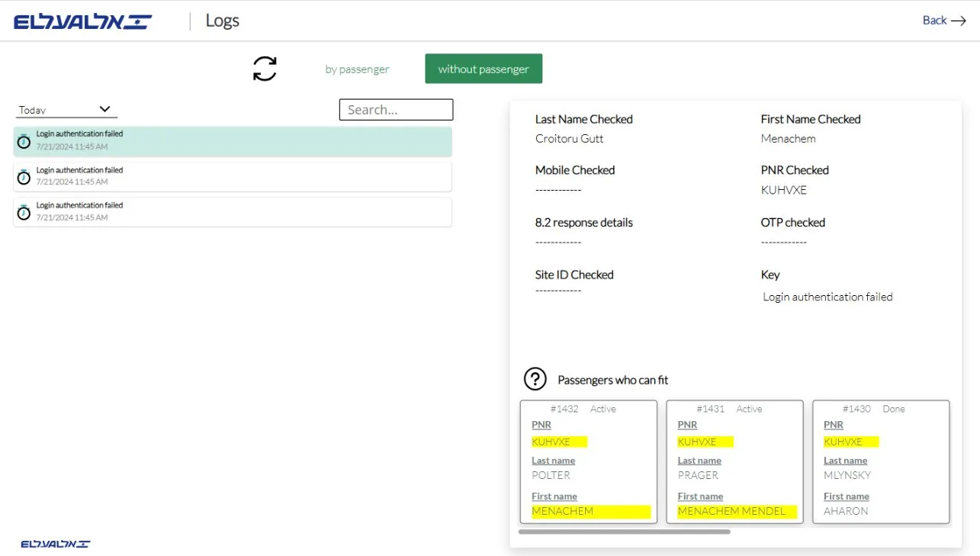
Task: Click the question mark help icon
Action: tap(535, 378)
